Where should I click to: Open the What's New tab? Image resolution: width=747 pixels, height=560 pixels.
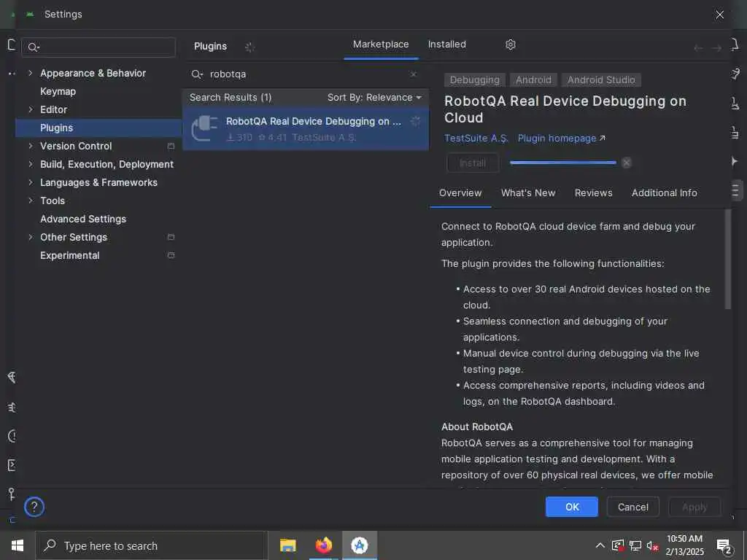click(528, 192)
